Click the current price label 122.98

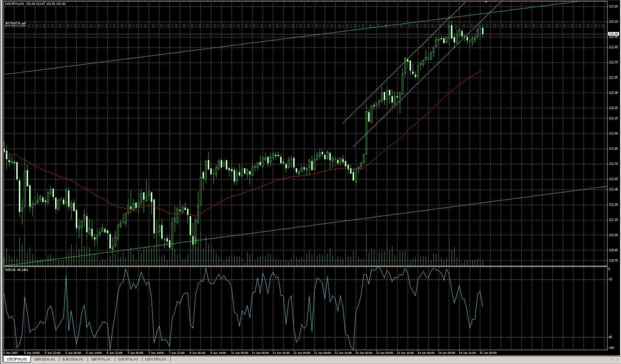click(613, 34)
